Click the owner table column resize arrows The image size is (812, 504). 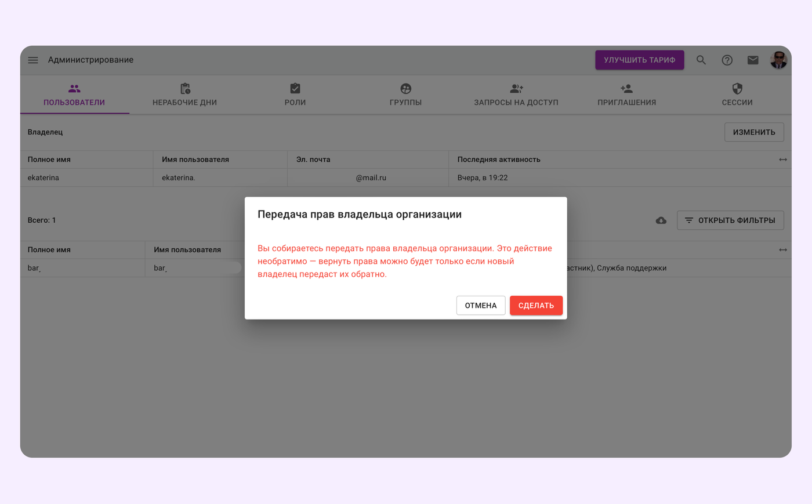coord(782,159)
